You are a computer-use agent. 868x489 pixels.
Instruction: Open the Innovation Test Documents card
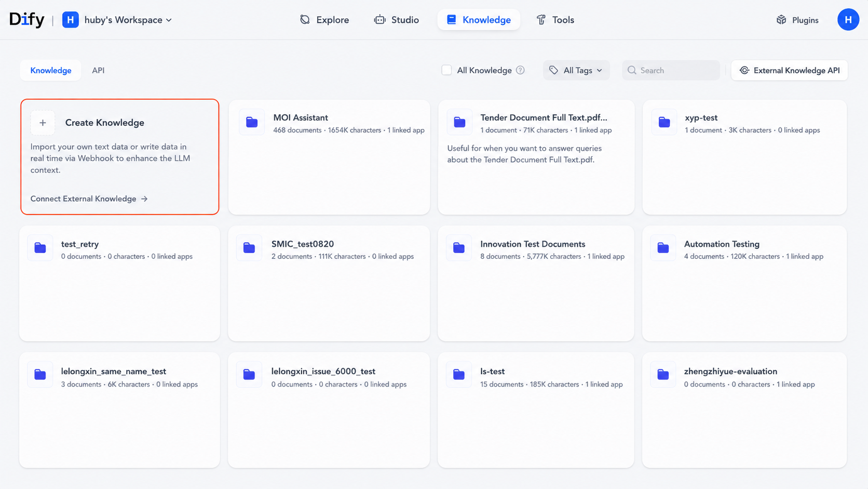[536, 284]
